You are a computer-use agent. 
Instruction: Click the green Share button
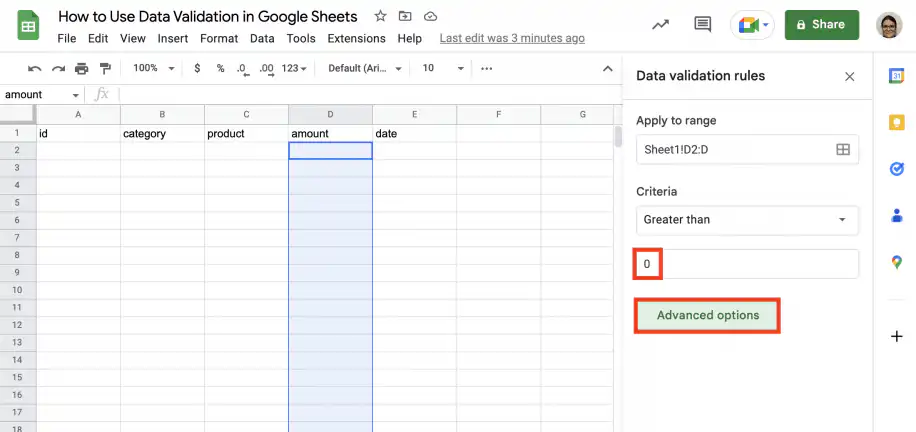tap(821, 25)
